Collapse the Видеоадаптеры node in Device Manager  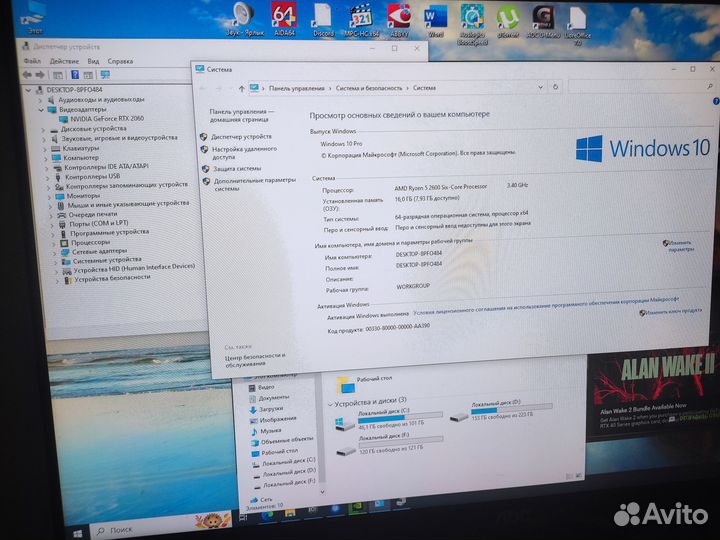click(41, 110)
